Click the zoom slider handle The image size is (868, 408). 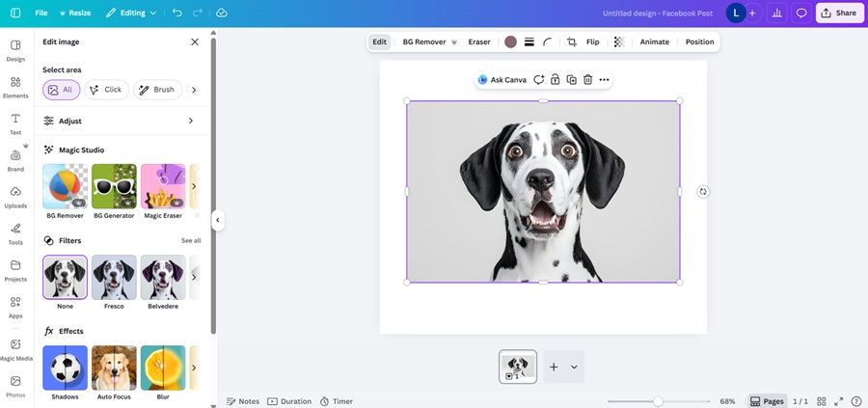[658, 401]
